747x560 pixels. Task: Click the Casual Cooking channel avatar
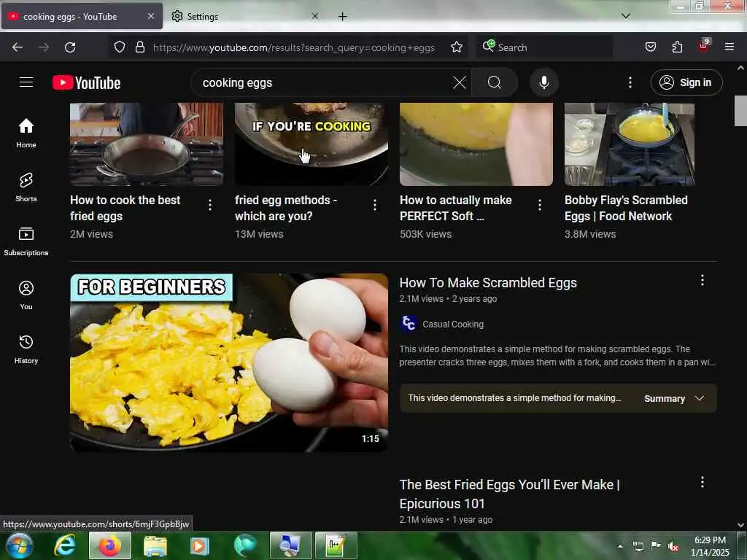click(408, 323)
